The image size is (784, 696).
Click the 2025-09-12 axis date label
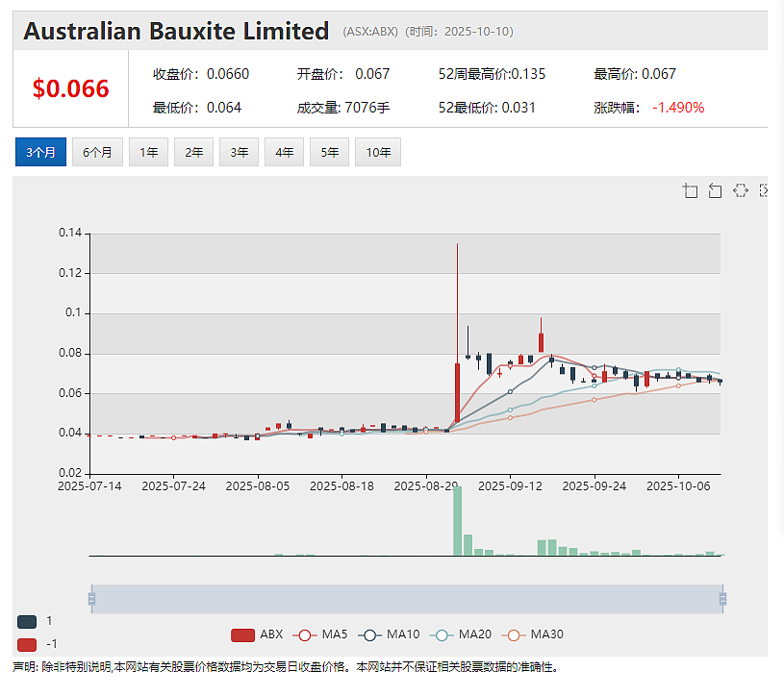click(x=510, y=486)
